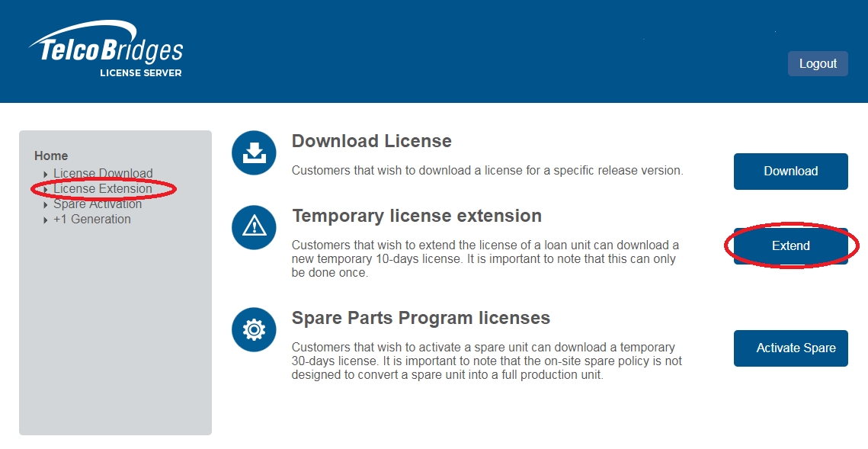
Task: Click the Temporary license extension heading
Action: [x=416, y=216]
